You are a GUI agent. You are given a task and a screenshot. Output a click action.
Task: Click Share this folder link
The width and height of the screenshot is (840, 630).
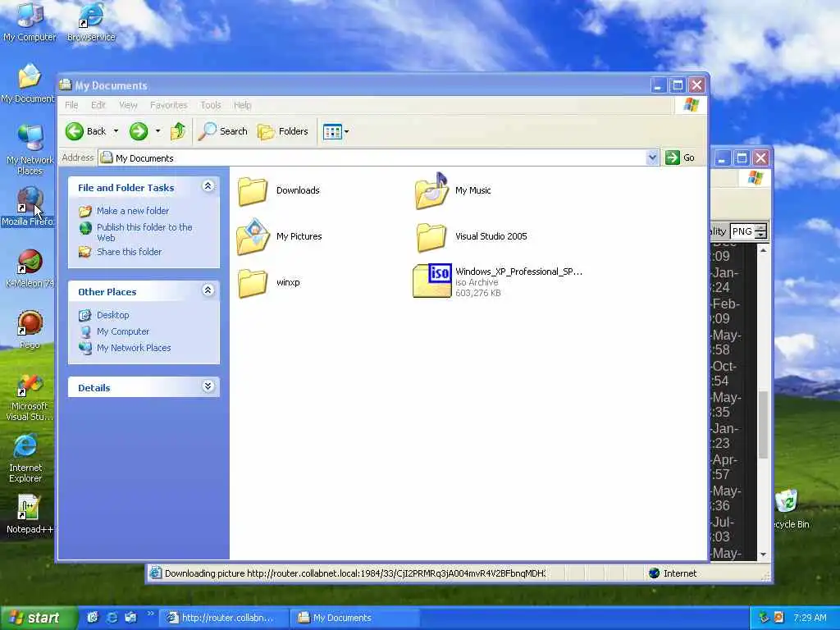pos(129,251)
